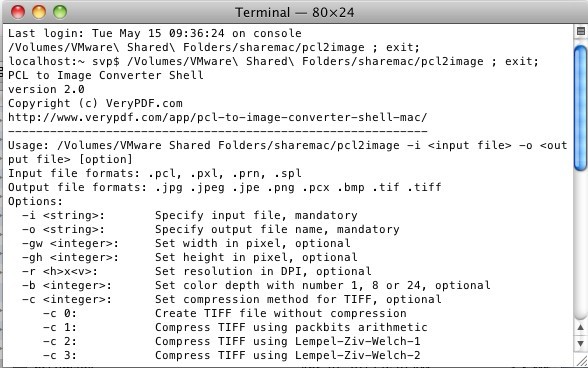The image size is (588, 368).
Task: Click the scrollbar down arrow
Action: [580, 343]
